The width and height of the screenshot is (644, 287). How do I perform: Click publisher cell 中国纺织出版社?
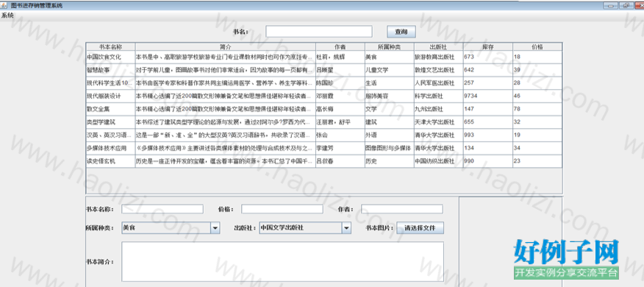[439, 161]
